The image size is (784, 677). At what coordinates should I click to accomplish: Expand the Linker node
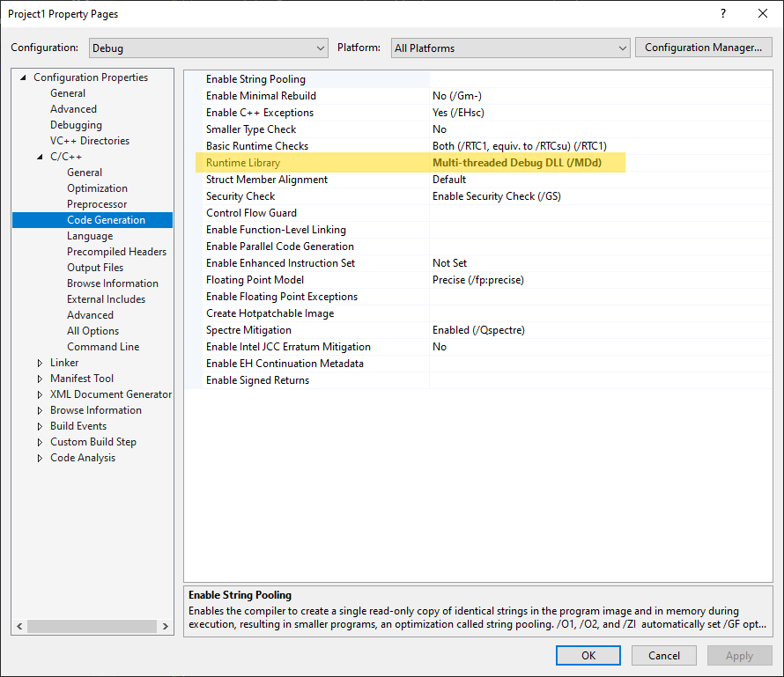[40, 362]
